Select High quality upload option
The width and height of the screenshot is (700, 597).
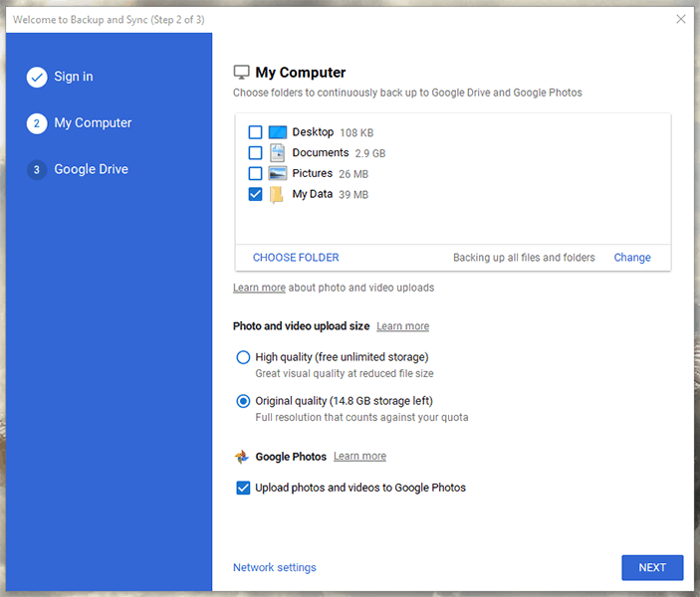pos(243,357)
